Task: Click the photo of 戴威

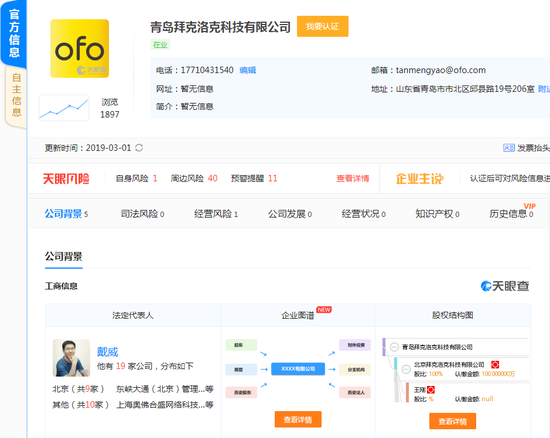Action: point(71,358)
